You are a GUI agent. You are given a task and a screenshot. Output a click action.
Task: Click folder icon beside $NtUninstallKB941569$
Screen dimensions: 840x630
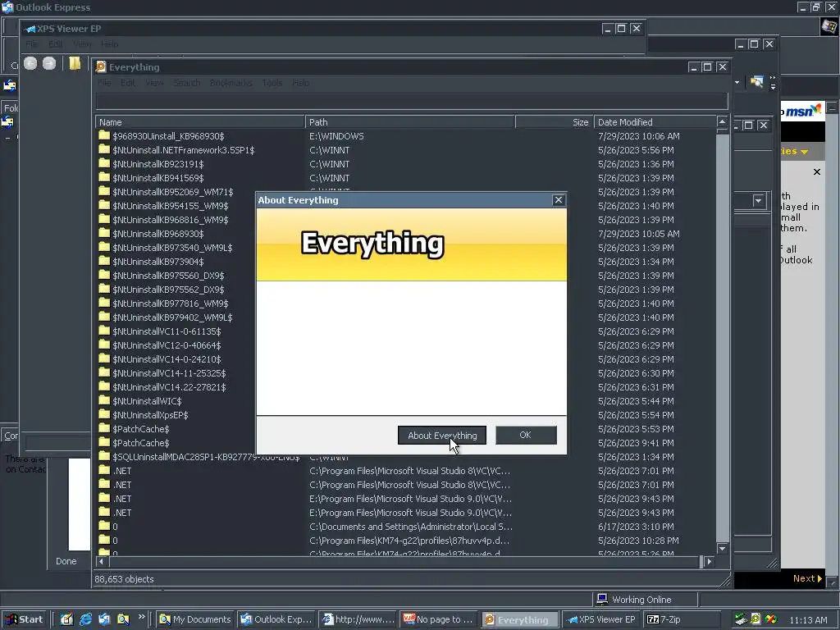[x=104, y=178]
